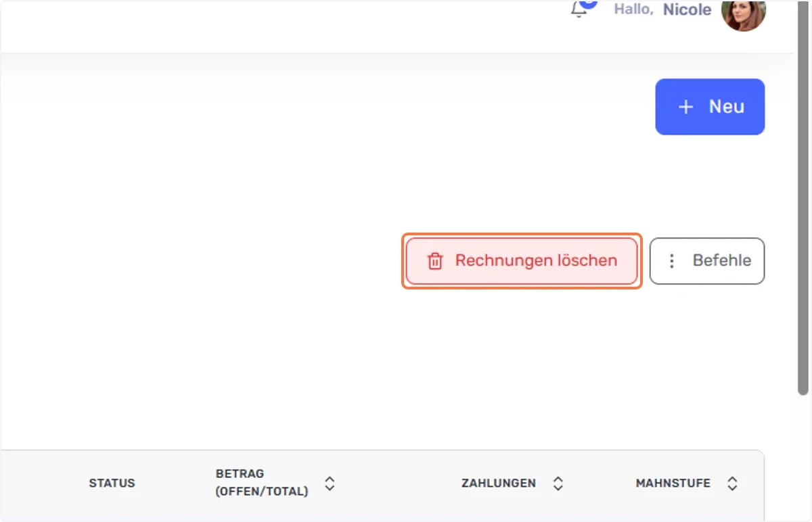Click the STATUS column header
Image resolution: width=812 pixels, height=522 pixels.
coord(112,483)
